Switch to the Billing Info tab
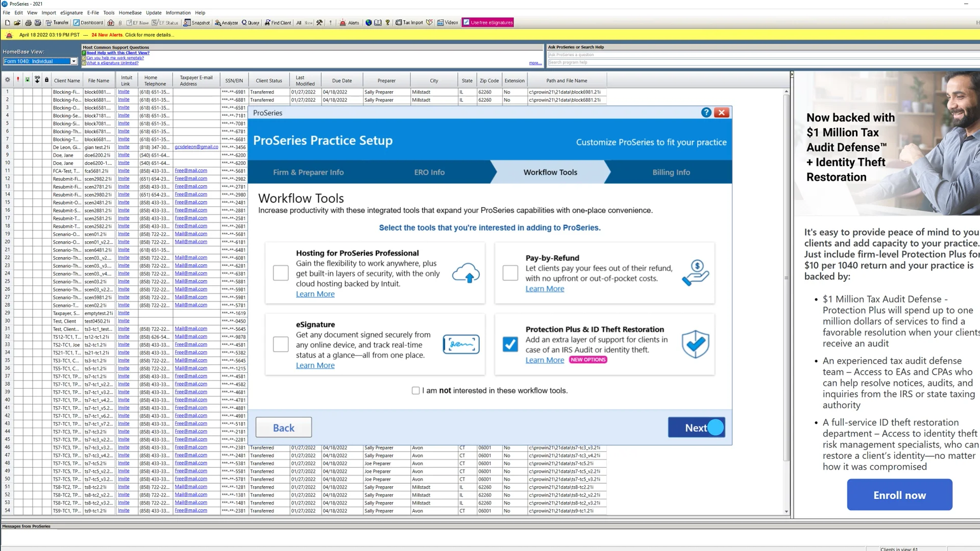This screenshot has height=551, width=980. click(670, 172)
